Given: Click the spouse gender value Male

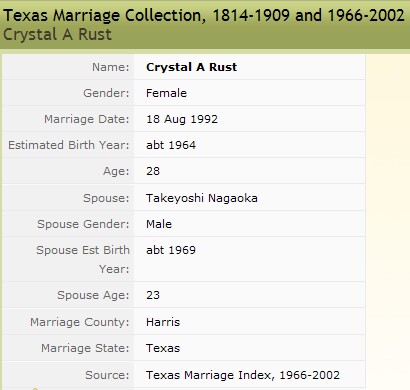Looking at the screenshot, I should point(159,224).
